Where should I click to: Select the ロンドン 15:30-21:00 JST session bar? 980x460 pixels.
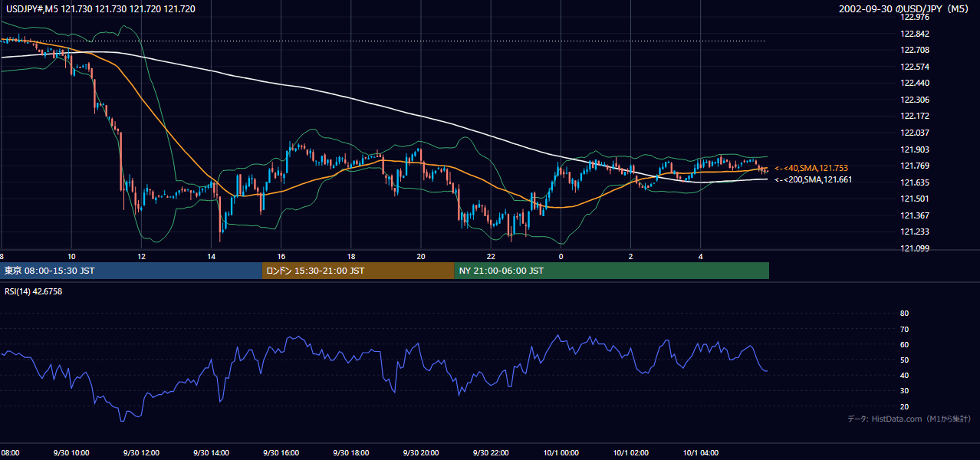[358, 271]
